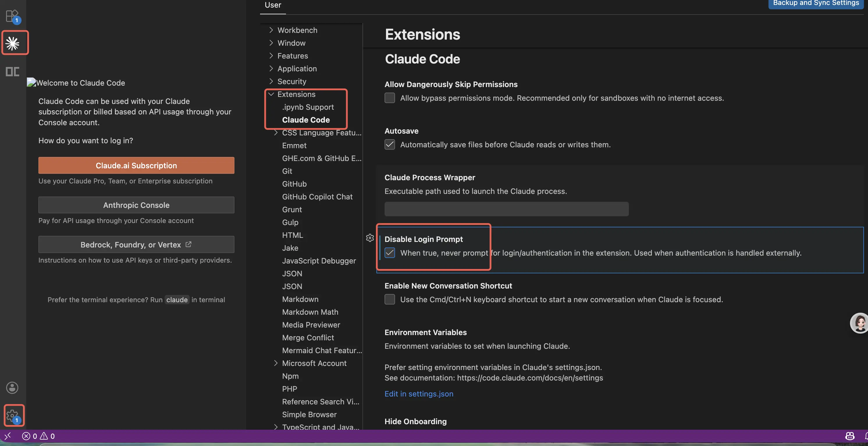Uncheck the Autosave checkbox
Image resolution: width=868 pixels, height=446 pixels.
(389, 145)
